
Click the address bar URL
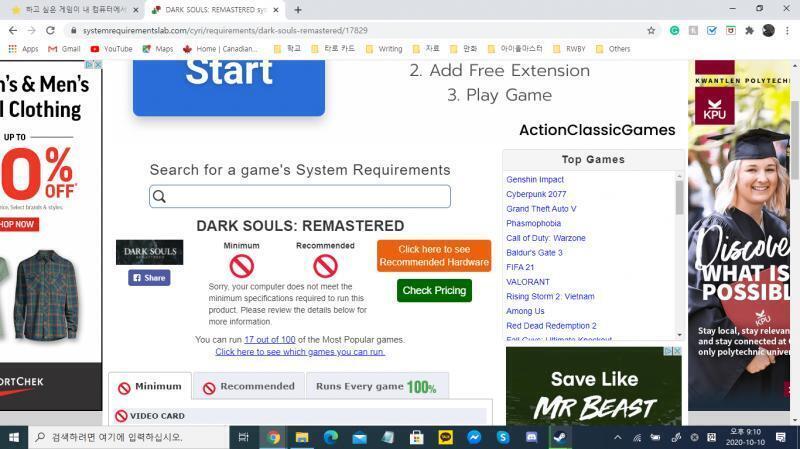tap(225, 31)
